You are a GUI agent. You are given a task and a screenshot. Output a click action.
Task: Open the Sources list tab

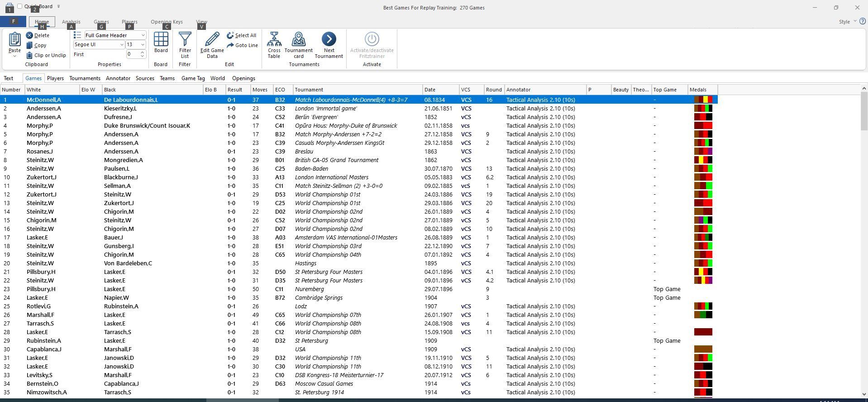145,78
